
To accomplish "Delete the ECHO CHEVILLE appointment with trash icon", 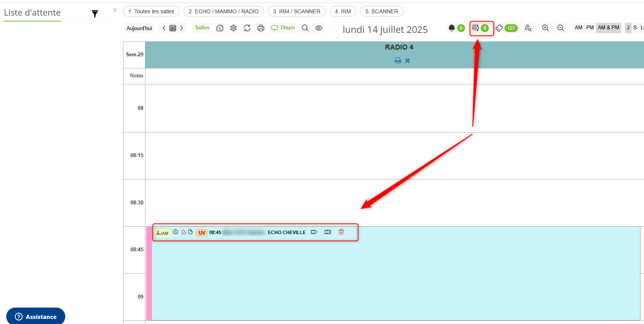I will click(x=341, y=232).
